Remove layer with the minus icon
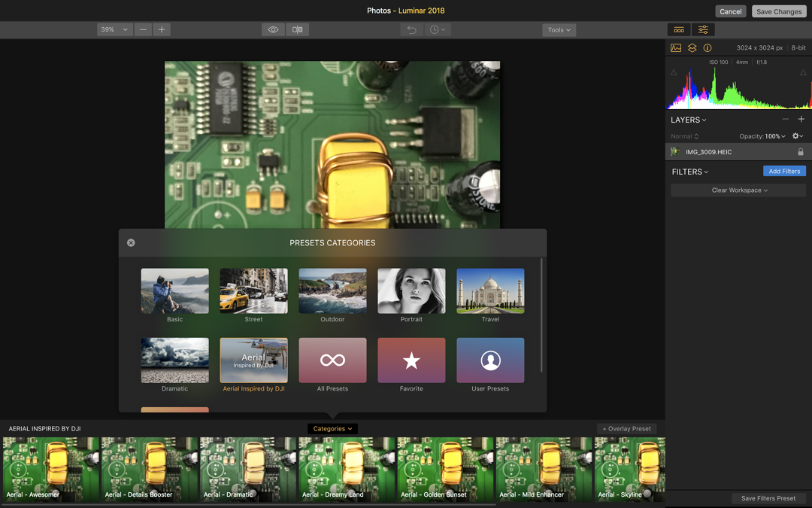The image size is (812, 508). (x=786, y=119)
